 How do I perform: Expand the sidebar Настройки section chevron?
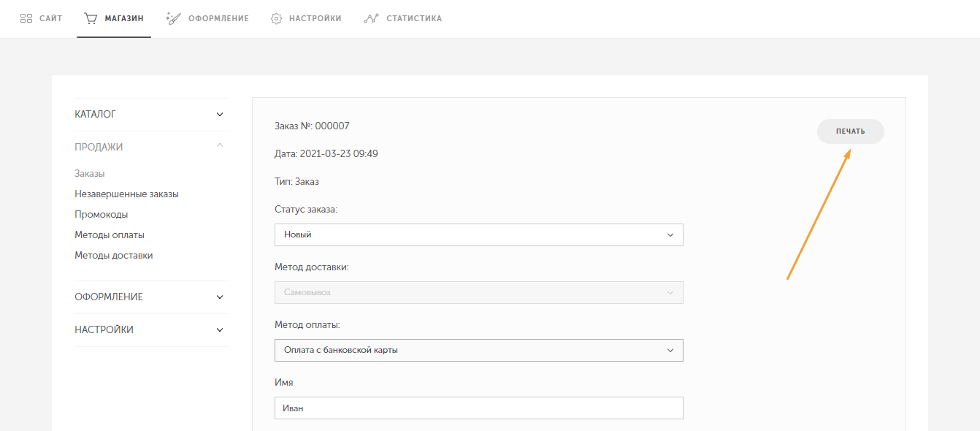220,330
